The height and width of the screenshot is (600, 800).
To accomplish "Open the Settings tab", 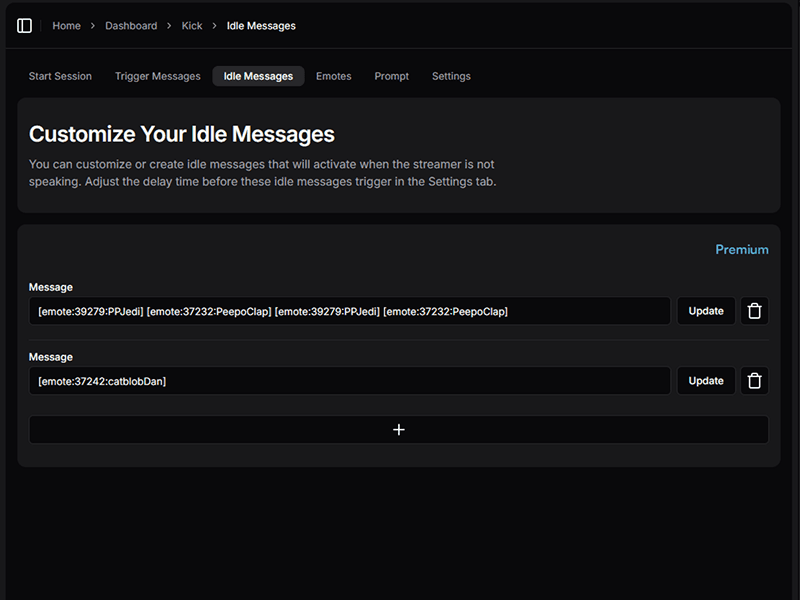I will tap(451, 76).
